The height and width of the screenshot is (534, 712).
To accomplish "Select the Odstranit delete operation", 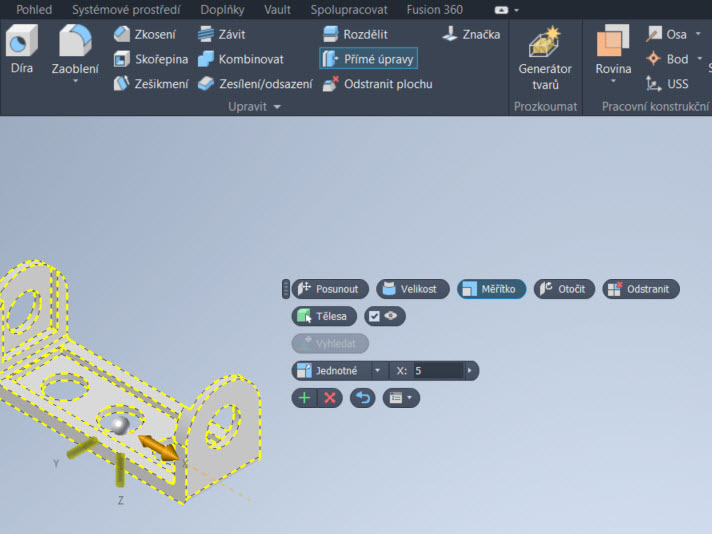I will (x=641, y=289).
